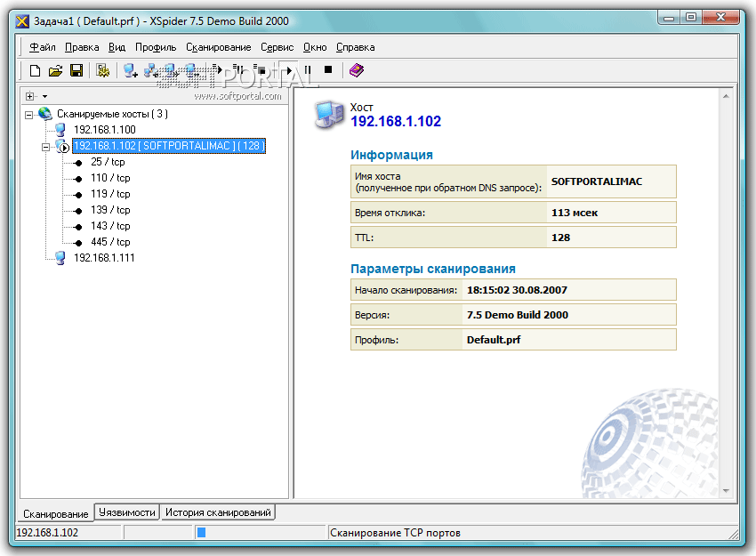Viewport: 756px width, 556px height.
Task: Select port 110 / tcp
Action: (x=110, y=178)
